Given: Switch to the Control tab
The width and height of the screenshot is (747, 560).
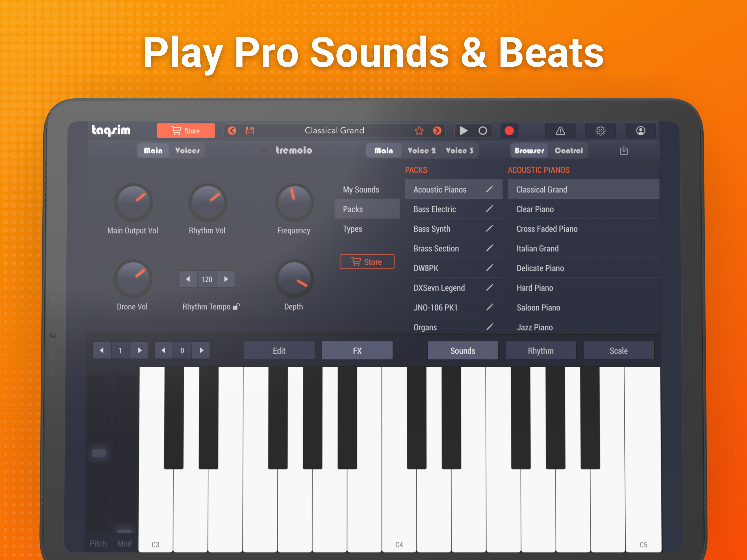Looking at the screenshot, I should click(568, 151).
